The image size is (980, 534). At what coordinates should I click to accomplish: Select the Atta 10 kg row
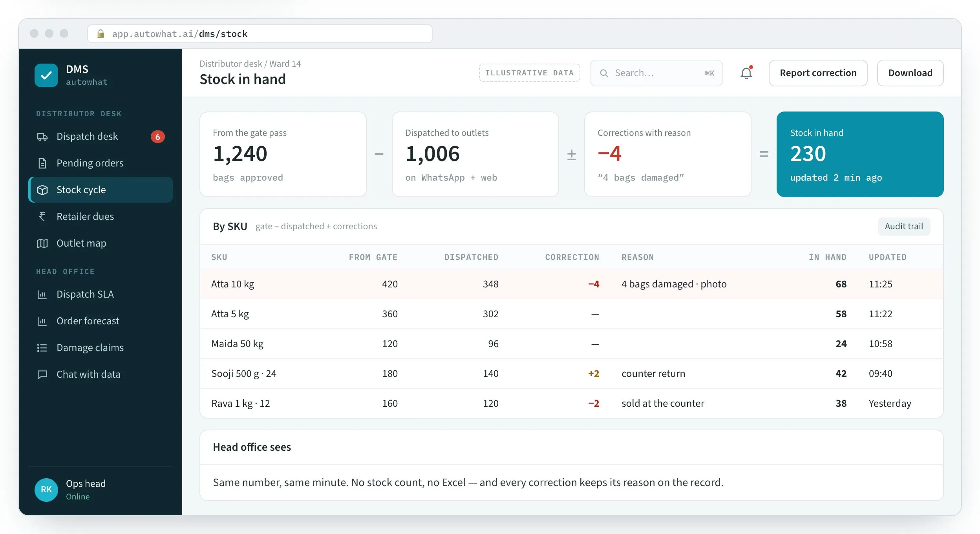click(x=571, y=284)
